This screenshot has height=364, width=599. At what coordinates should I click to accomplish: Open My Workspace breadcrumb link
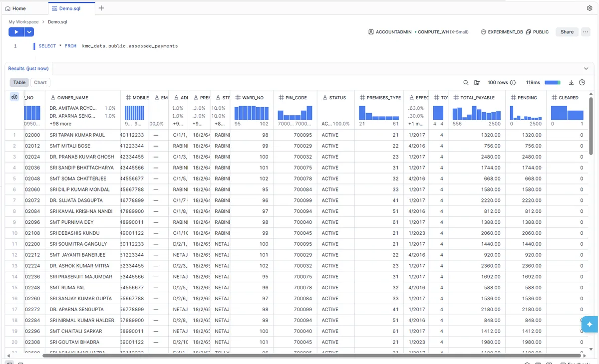point(23,21)
